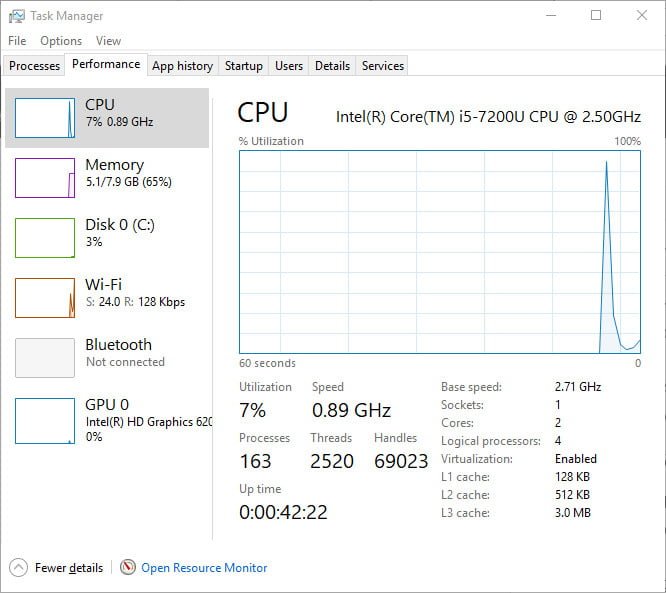Click the Resource Monitor gauge icon
666x593 pixels.
pyautogui.click(x=128, y=568)
